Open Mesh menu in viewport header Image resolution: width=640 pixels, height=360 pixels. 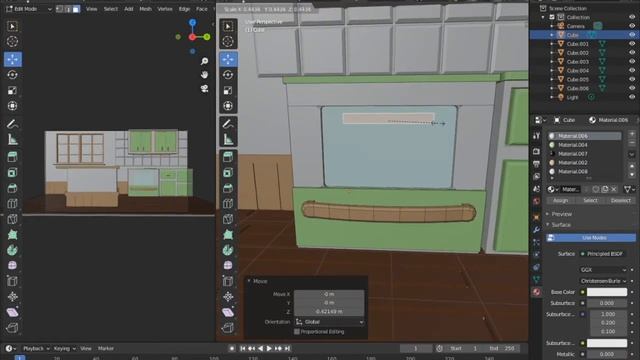coord(145,9)
